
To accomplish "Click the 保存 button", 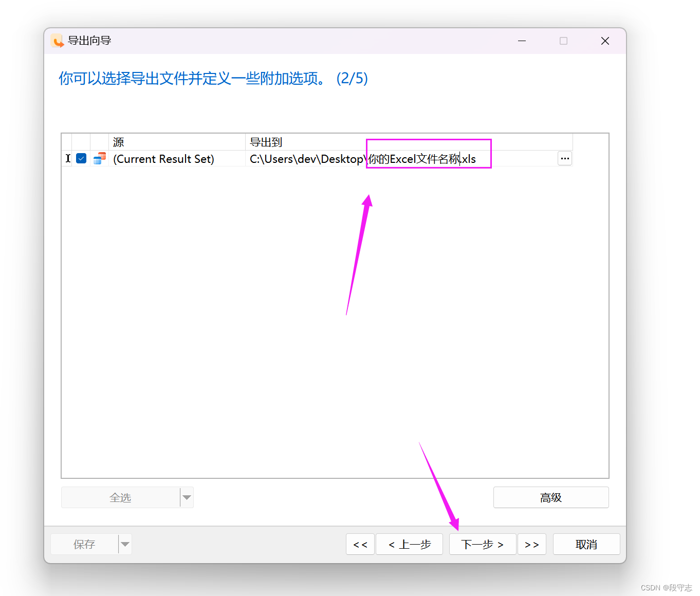I will (84, 544).
